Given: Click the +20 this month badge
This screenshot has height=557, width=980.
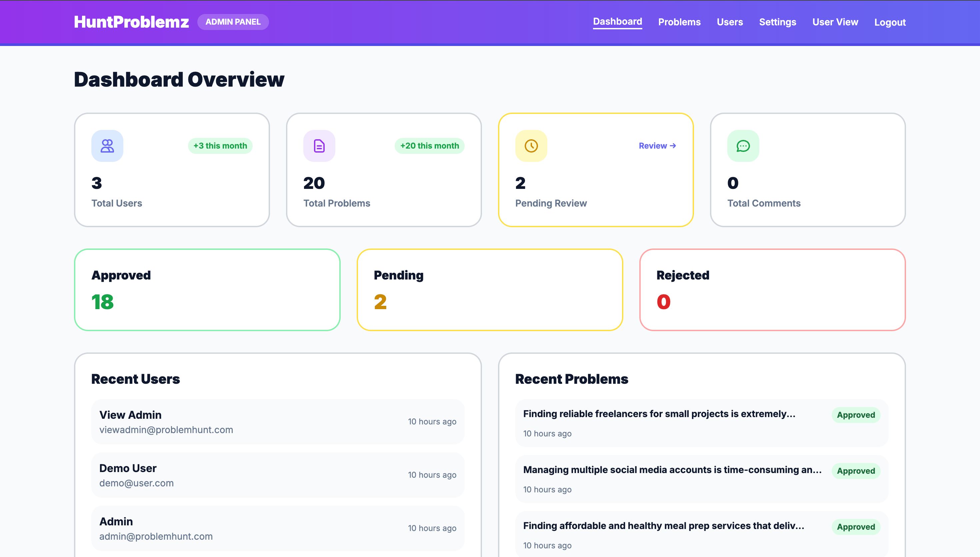Looking at the screenshot, I should tap(429, 146).
